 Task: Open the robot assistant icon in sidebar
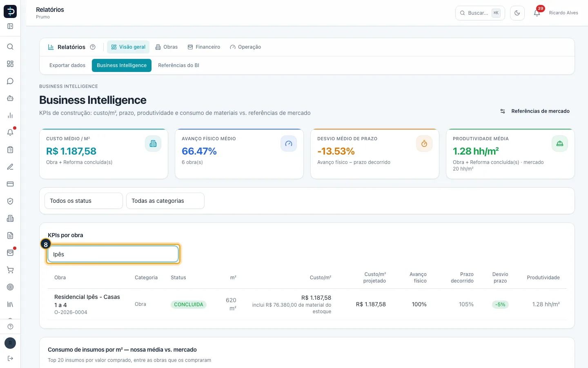pos(10,98)
